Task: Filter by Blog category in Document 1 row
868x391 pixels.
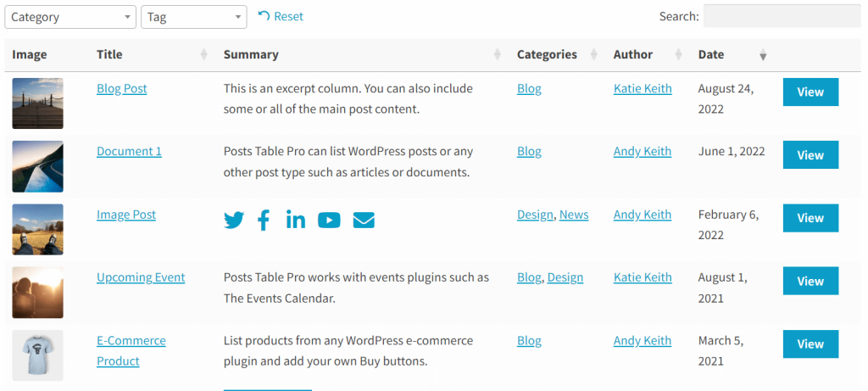Action: point(529,151)
